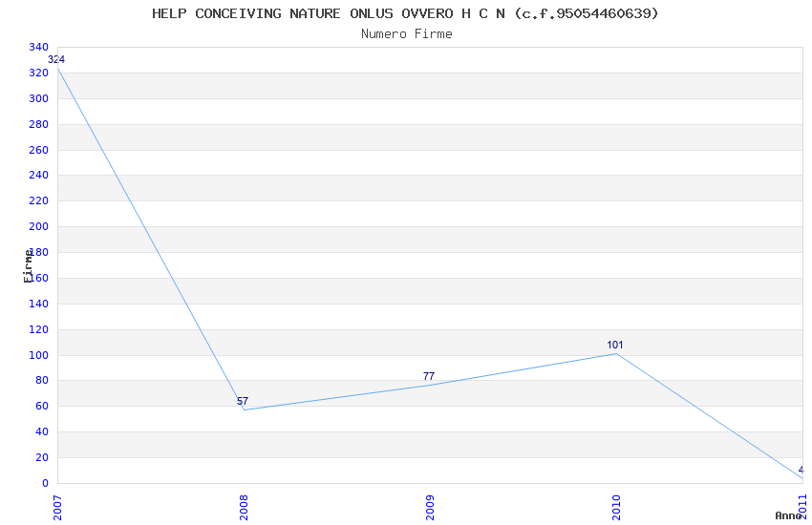Click the data label 77

point(429,376)
